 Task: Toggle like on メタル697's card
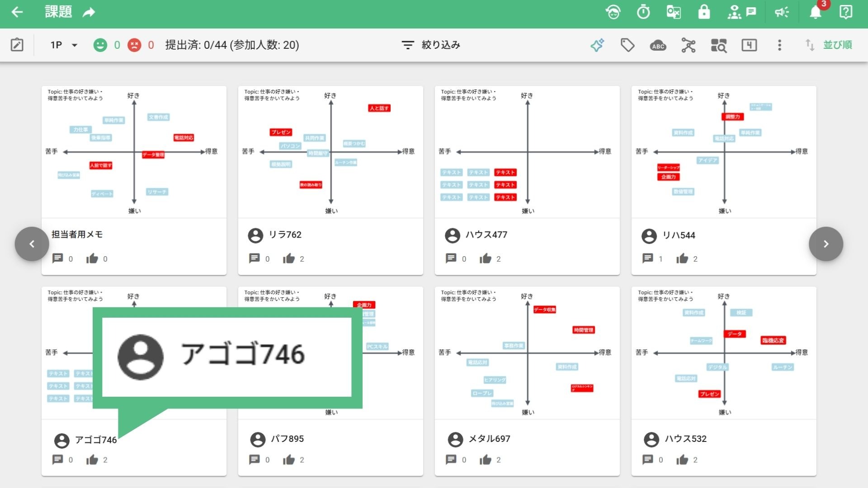[x=486, y=460]
